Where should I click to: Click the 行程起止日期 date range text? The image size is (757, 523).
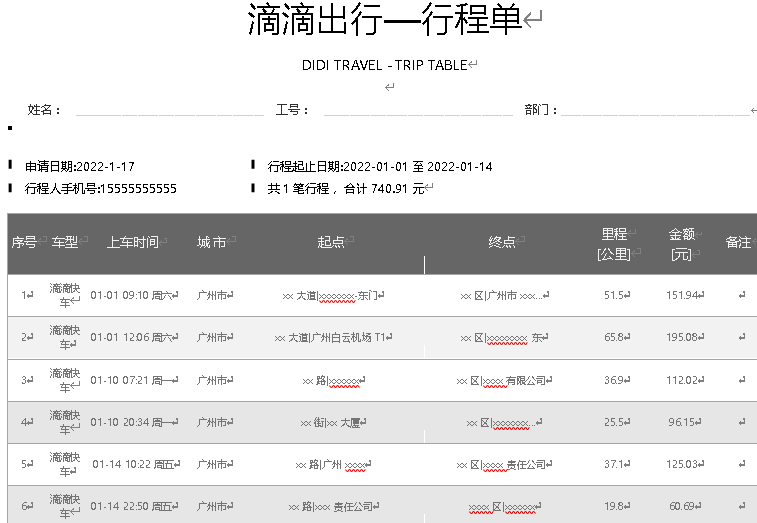[x=380, y=167]
